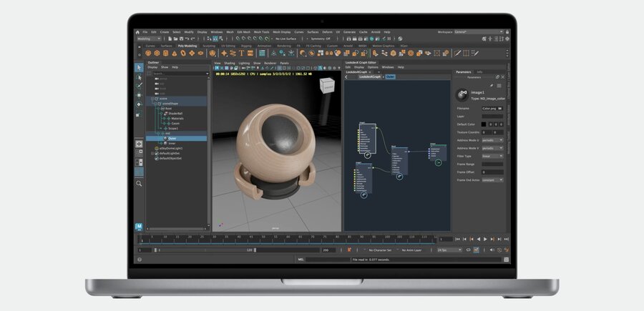The image size is (644, 311).
Task: Open the Modeling menu set dropdown
Action: coord(149,39)
